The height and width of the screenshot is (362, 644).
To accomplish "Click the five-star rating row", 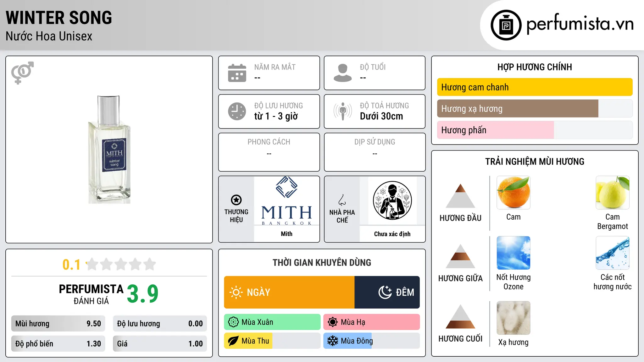I will click(121, 264).
